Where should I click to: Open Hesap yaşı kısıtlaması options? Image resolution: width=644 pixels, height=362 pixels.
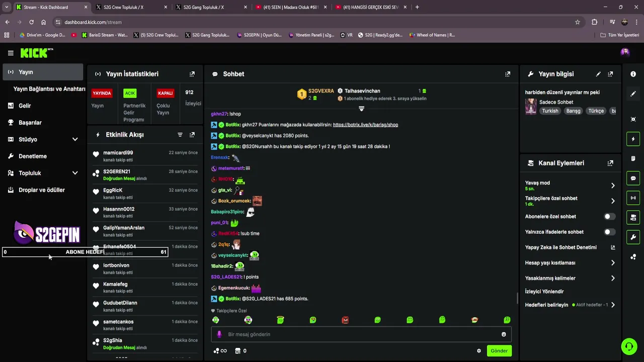pyautogui.click(x=570, y=263)
